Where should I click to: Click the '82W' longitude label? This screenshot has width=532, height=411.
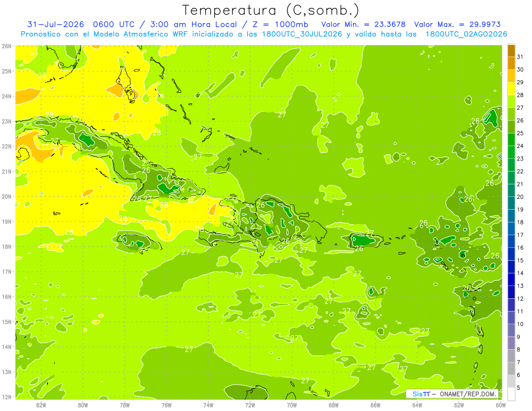pos(41,405)
